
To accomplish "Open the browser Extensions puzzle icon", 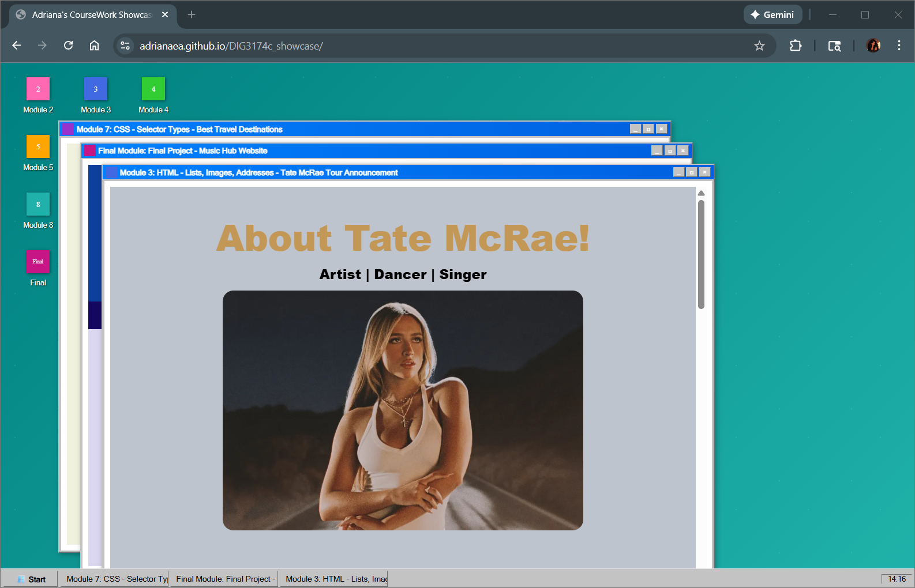I will coord(796,46).
